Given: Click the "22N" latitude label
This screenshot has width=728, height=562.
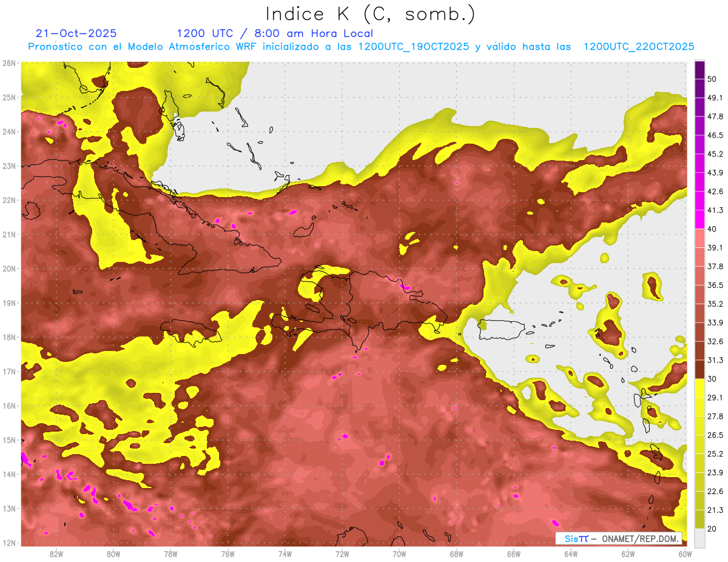Looking at the screenshot, I should (x=9, y=200).
